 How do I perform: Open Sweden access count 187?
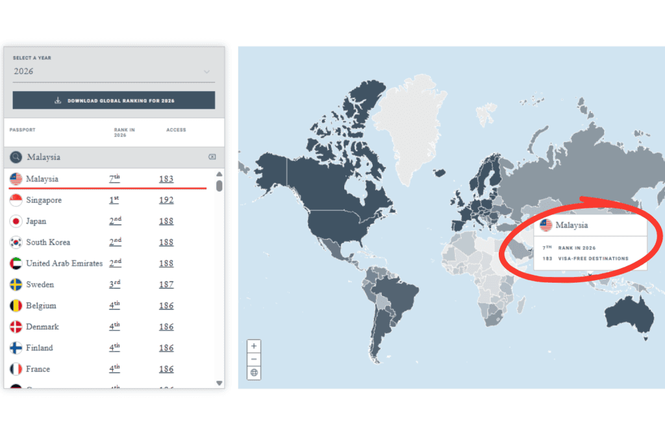pyautogui.click(x=166, y=285)
